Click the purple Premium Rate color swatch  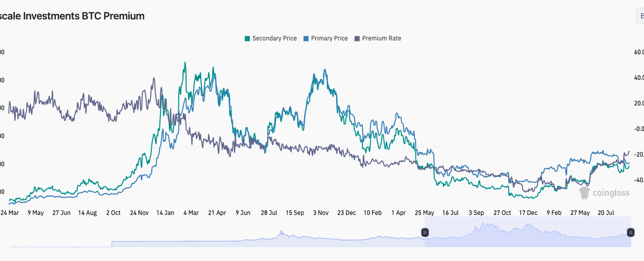coord(357,38)
